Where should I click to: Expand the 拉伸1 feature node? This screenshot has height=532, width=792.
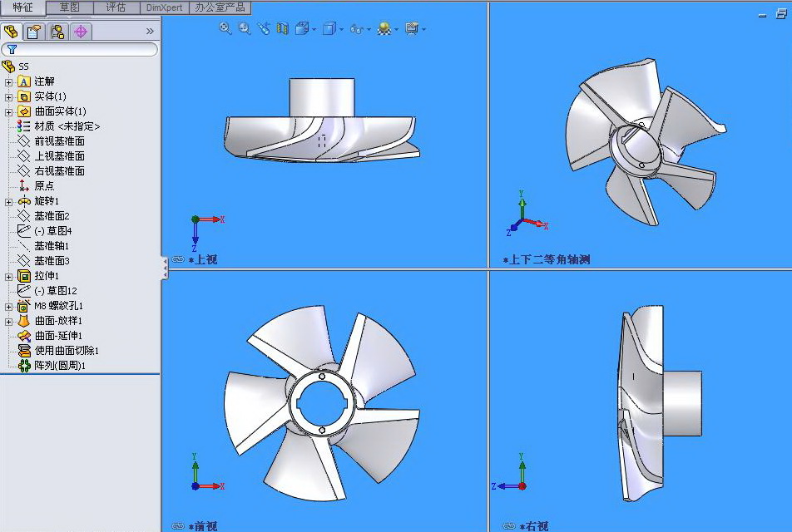(x=8, y=277)
